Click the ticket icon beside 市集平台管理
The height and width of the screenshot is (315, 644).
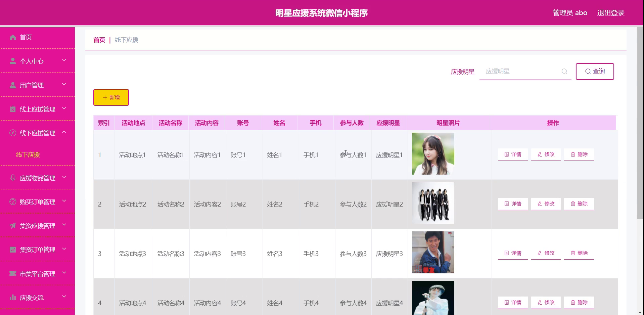(x=13, y=274)
